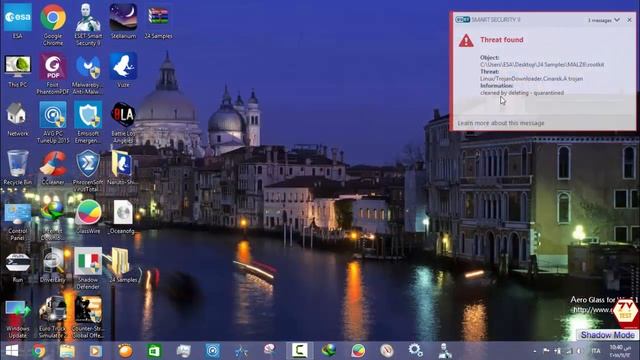Open the taskbar clock and date
Image resolution: width=640 pixels, height=360 pixels.
point(620,351)
